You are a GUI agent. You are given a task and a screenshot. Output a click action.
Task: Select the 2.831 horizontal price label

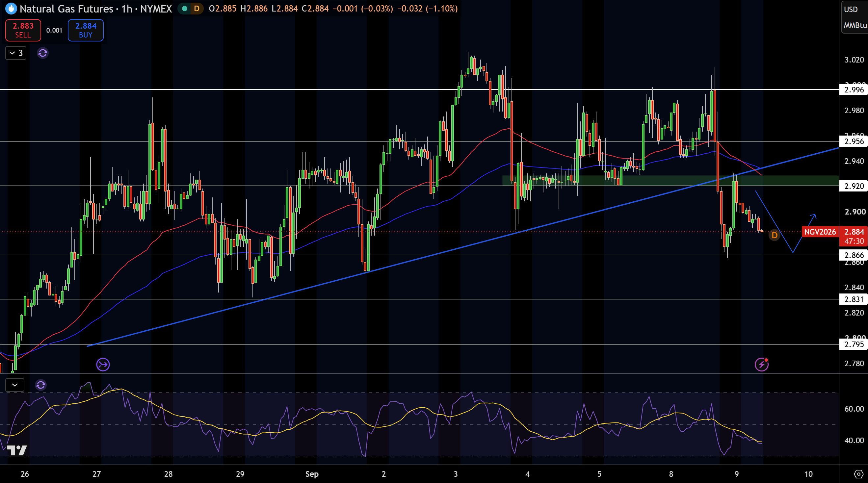coord(853,299)
